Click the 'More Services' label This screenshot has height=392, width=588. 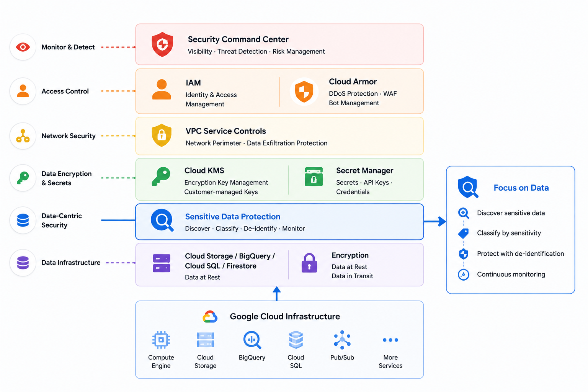(x=390, y=362)
